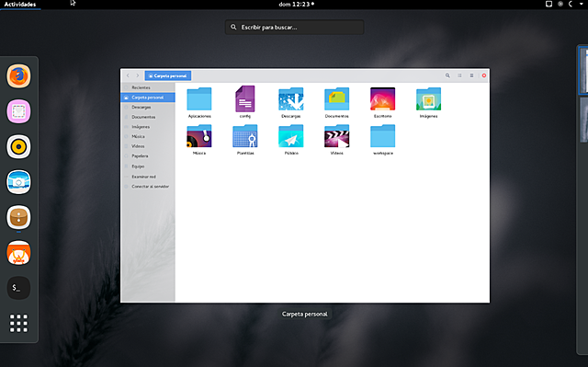Open the file manager dock icon
This screenshot has width=588, height=367.
tap(18, 217)
